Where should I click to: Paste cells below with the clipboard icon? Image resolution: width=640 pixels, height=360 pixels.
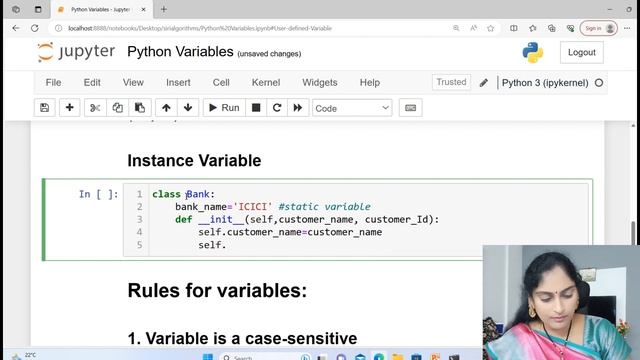[x=140, y=108]
